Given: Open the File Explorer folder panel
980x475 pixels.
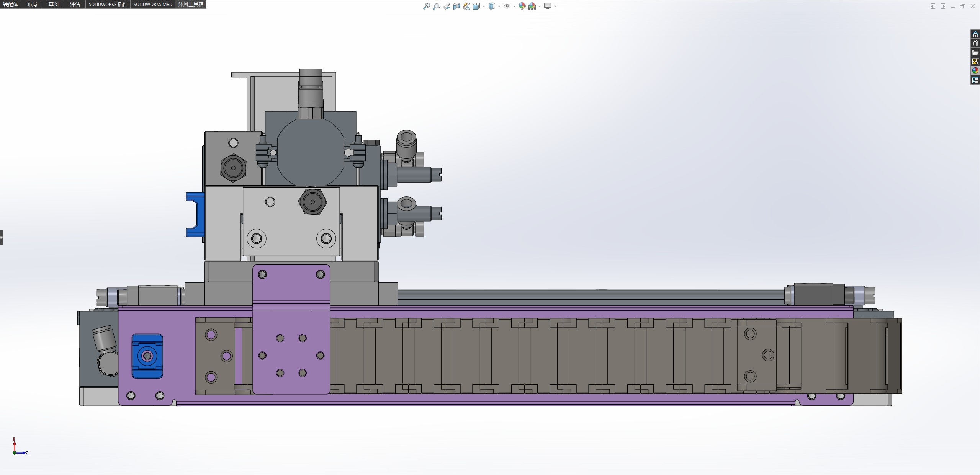Looking at the screenshot, I should pos(975,53).
